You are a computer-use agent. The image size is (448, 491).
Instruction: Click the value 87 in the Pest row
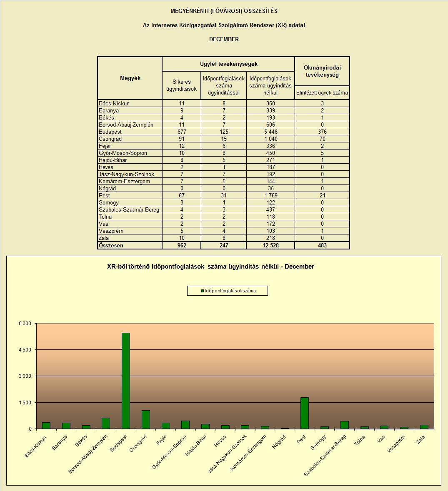(x=182, y=195)
